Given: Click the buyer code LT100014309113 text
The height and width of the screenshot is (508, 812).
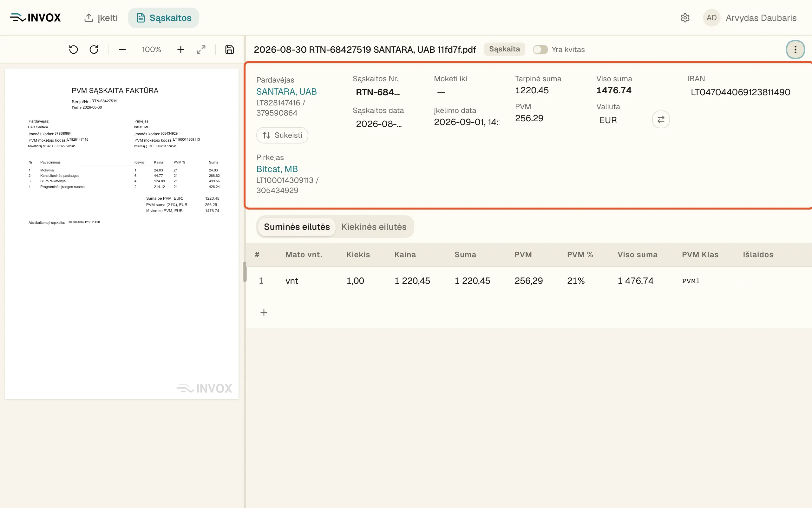Looking at the screenshot, I should 285,180.
